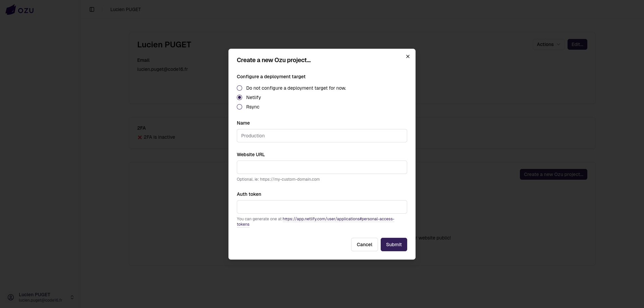The image size is (644, 308).
Task: Click the Lucien PUGET breadcrumb label
Action: (125, 9)
